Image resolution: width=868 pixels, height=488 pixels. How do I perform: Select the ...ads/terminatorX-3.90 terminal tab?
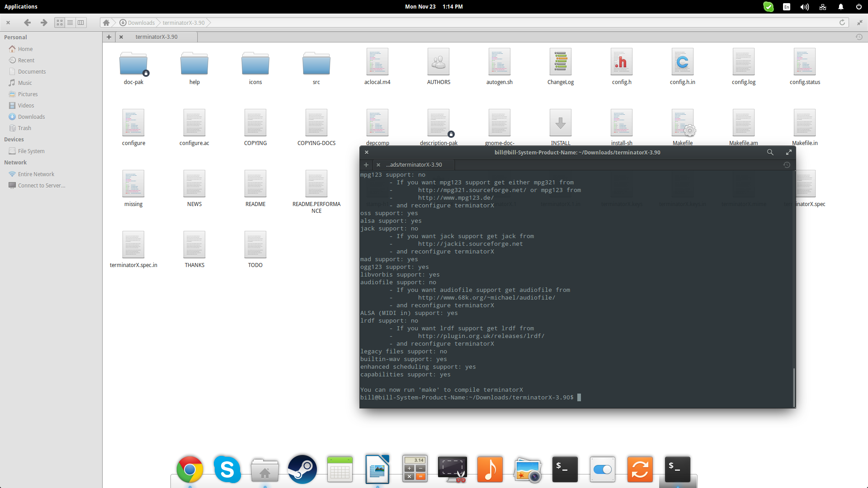414,165
